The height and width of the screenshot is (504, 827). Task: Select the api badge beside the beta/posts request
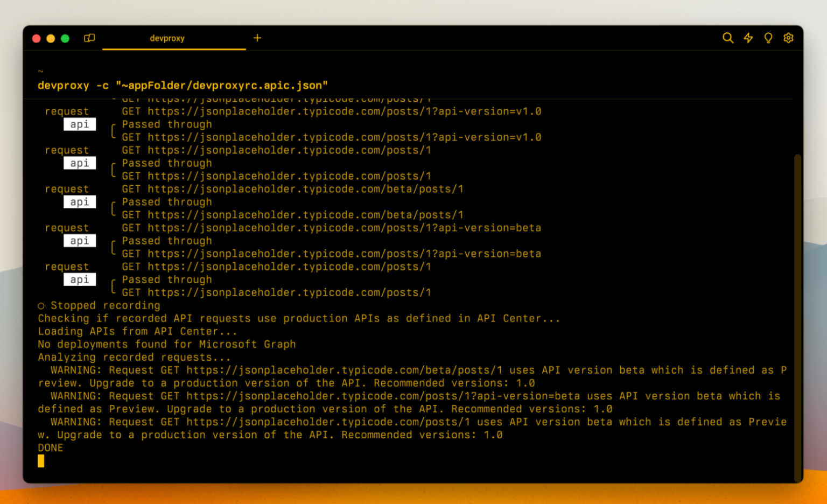click(x=79, y=202)
